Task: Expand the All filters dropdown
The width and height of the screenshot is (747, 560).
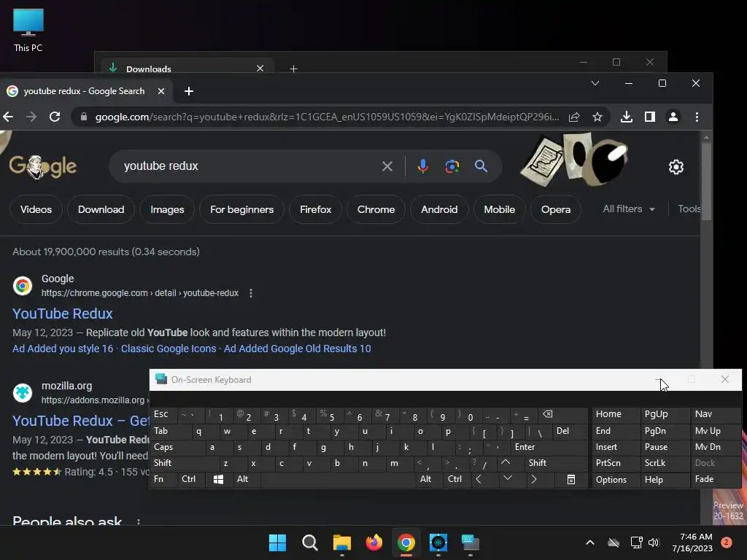Action: point(628,209)
